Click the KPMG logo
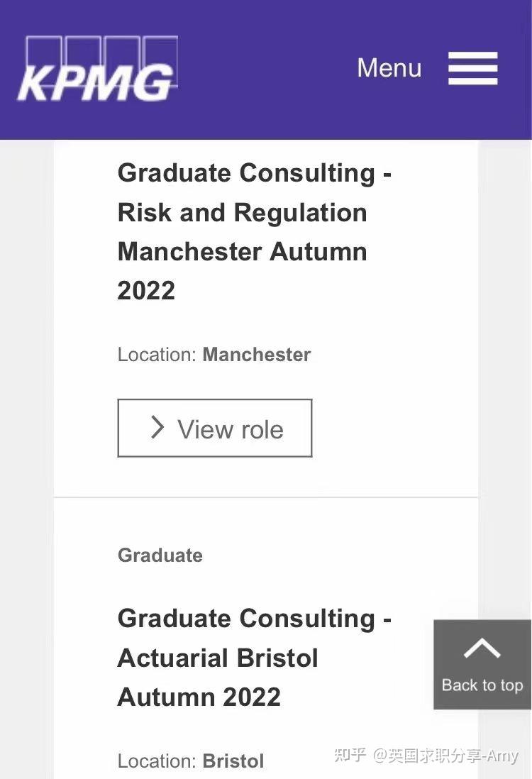The height and width of the screenshot is (779, 532). tap(97, 70)
